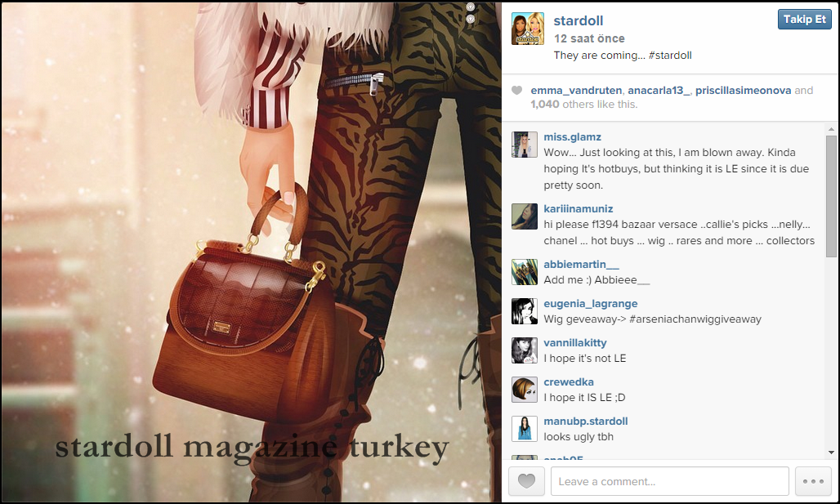The width and height of the screenshot is (840, 504).
Task: Open the three-dots more options button
Action: [x=813, y=481]
